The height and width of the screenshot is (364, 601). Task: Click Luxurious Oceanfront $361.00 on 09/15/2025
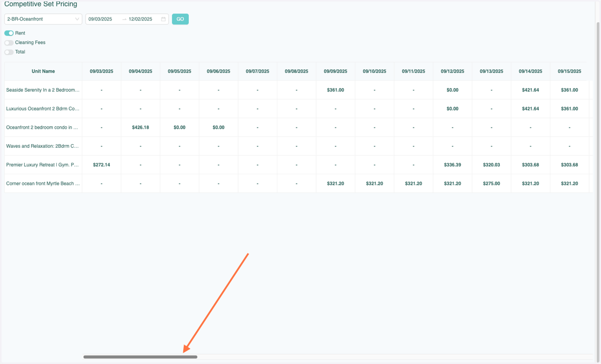point(570,109)
